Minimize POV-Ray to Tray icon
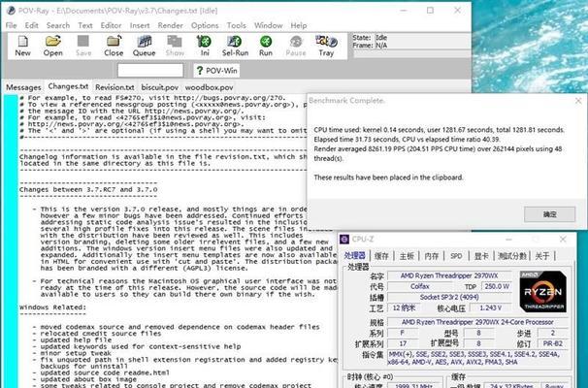Viewport: 588px width, 388px height. click(326, 46)
